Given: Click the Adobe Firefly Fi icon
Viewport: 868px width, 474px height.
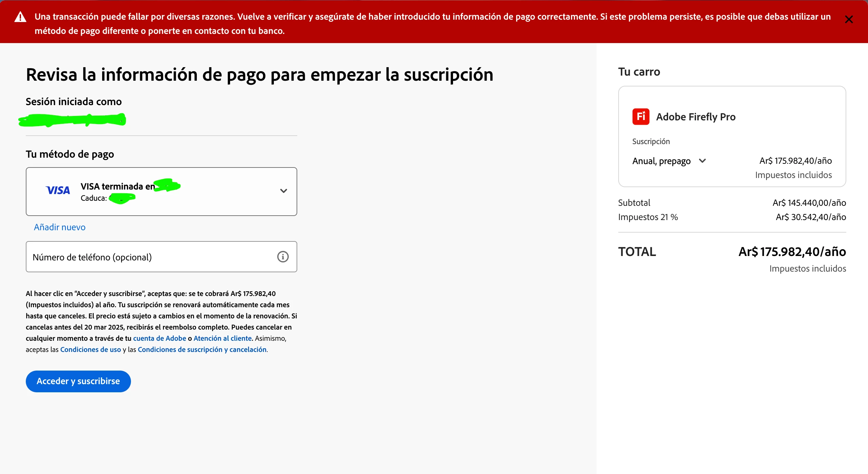Looking at the screenshot, I should (x=641, y=117).
